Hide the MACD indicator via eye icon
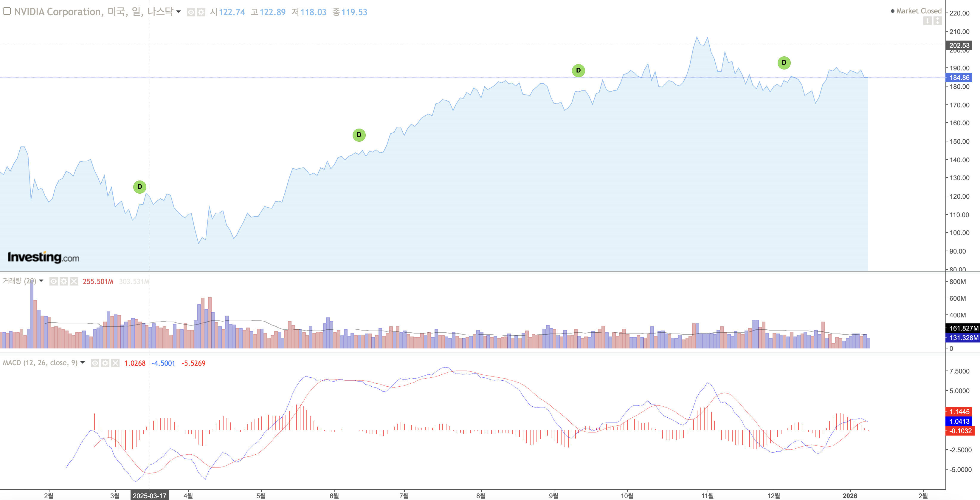The image size is (980, 500). click(x=95, y=363)
